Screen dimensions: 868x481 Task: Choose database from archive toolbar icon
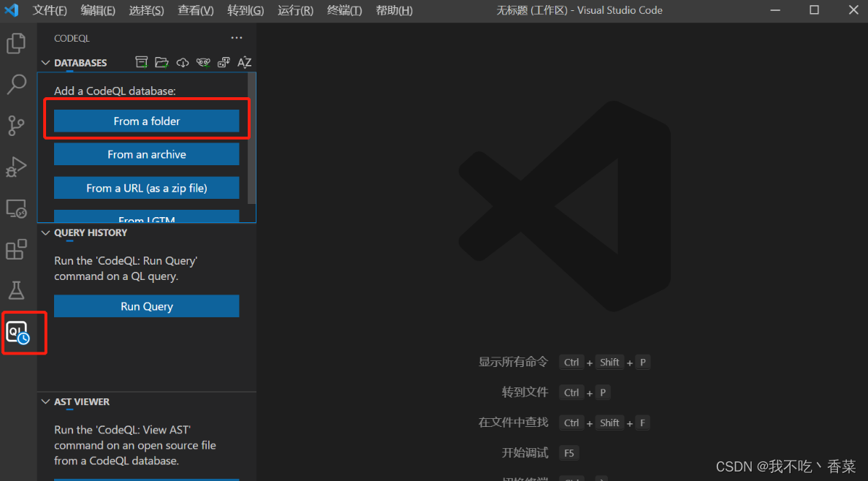[142, 62]
